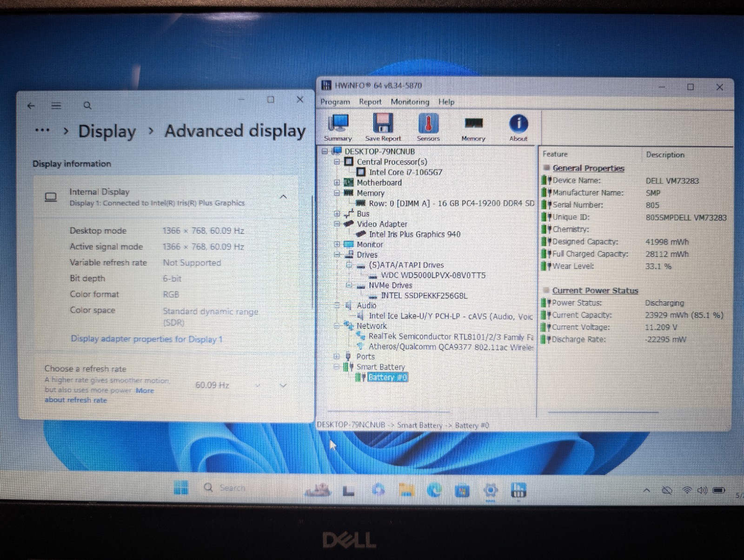Viewport: 744px width, 560px height.
Task: Click the Designed Capacity value 41998 mWh
Action: tap(667, 242)
